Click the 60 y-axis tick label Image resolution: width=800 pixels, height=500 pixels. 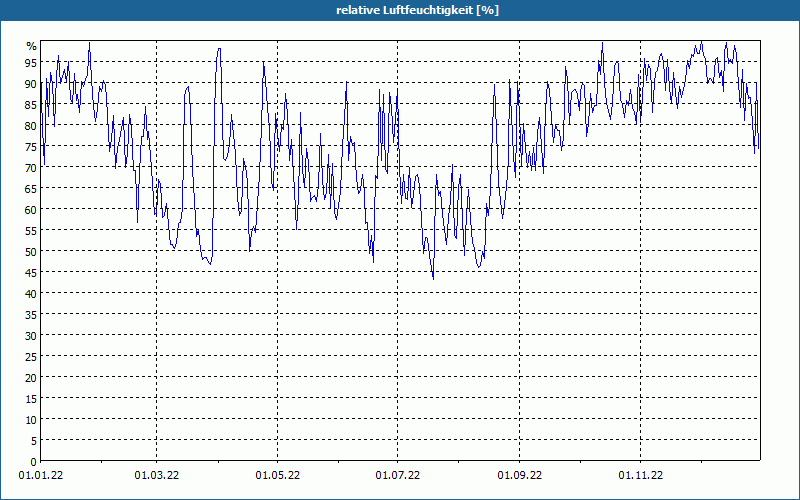31,210
